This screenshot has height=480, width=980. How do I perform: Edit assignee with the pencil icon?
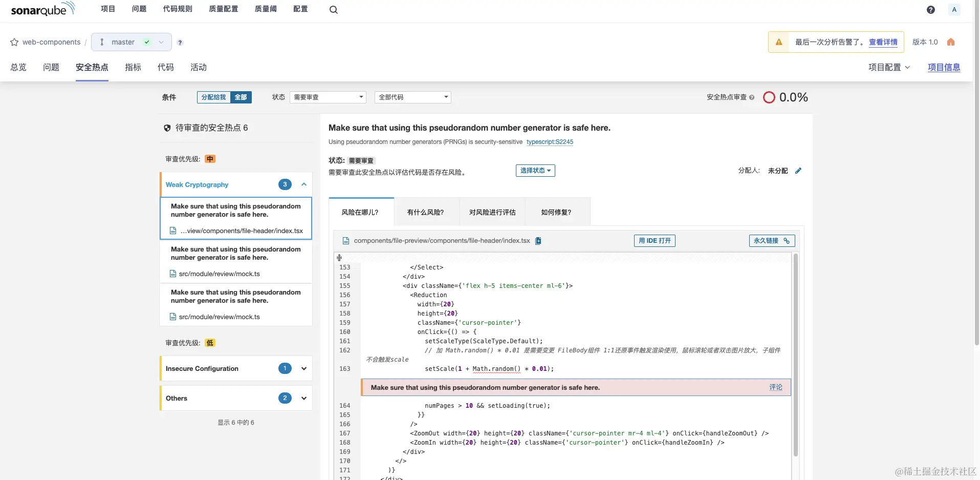798,171
